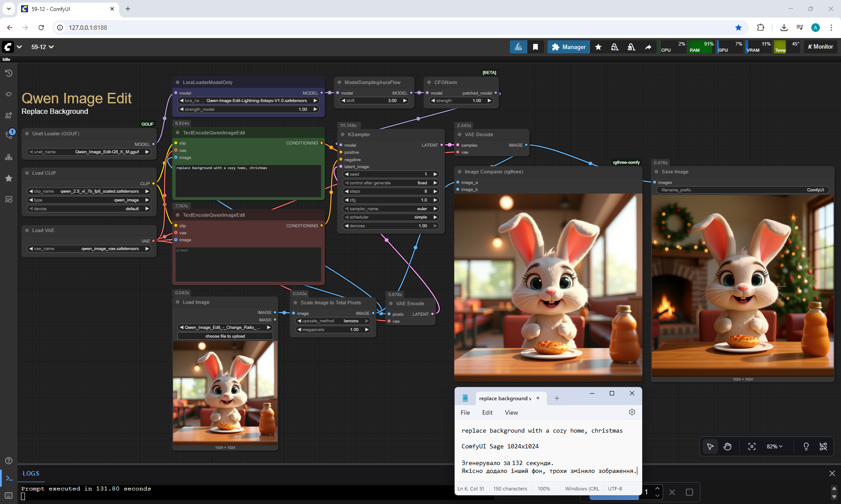Image resolution: width=841 pixels, height=504 pixels.
Task: Click the fit view icon
Action: [752, 446]
